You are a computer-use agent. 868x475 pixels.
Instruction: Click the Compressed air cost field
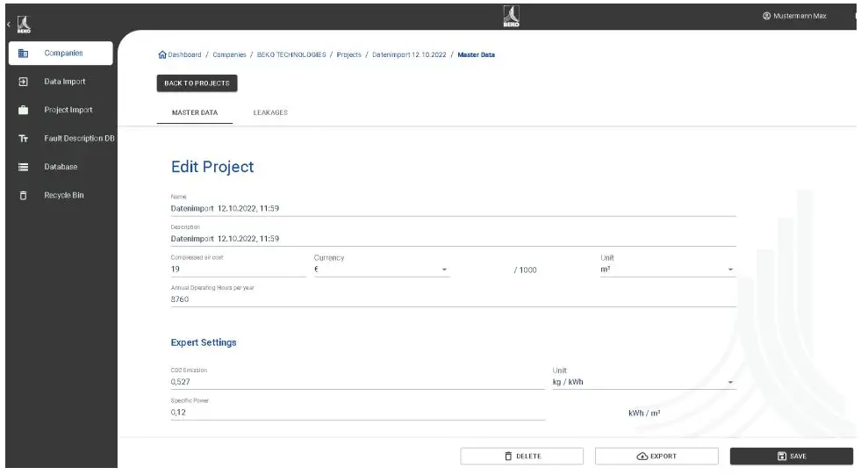[238, 270]
